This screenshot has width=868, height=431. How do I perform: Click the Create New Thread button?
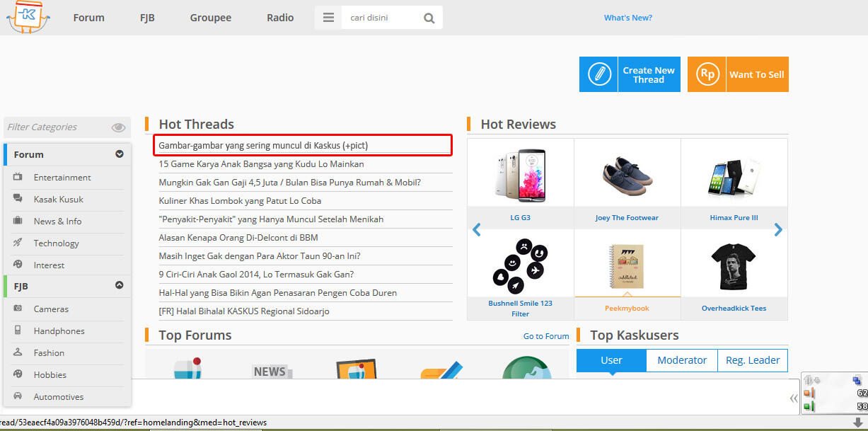coord(630,74)
